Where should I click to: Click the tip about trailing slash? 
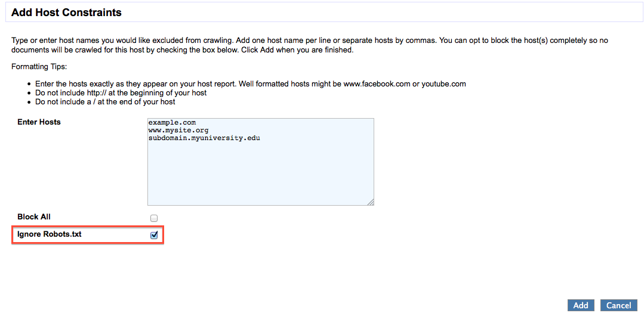click(x=105, y=101)
